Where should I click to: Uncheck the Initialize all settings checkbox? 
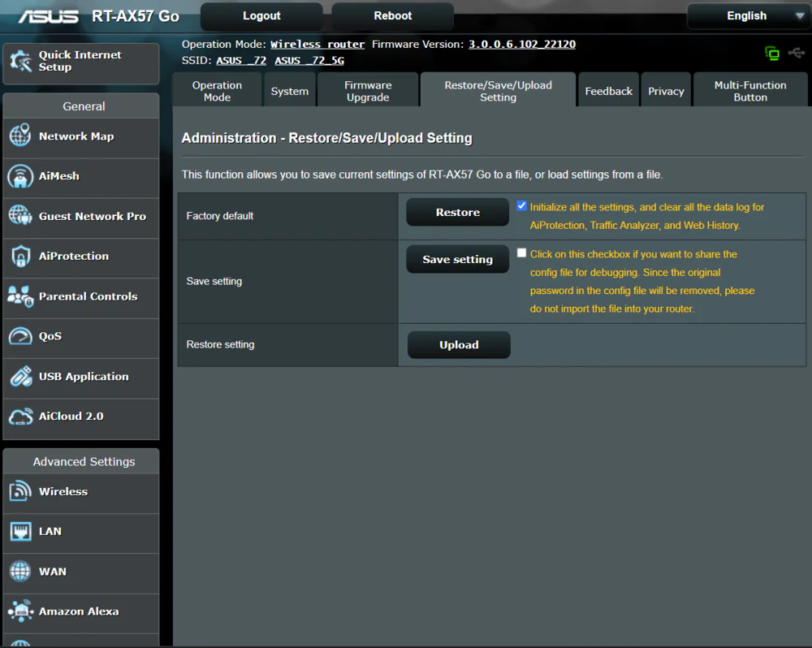pos(521,205)
